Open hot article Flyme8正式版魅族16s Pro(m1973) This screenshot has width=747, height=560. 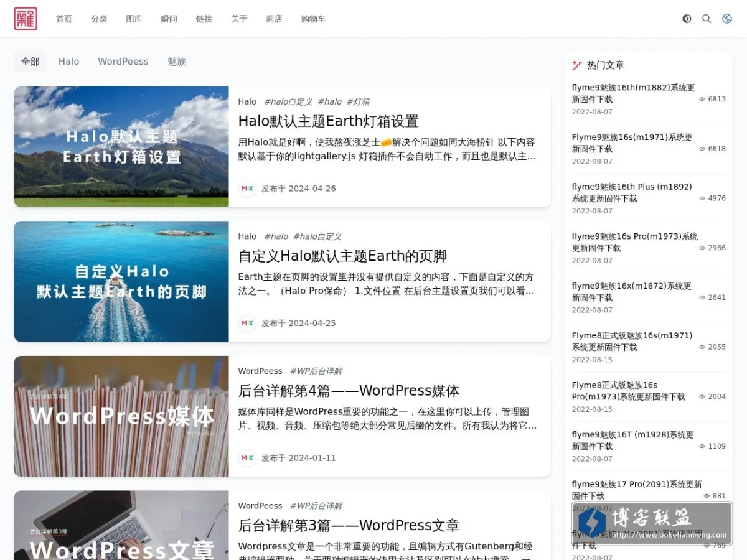coord(629,391)
